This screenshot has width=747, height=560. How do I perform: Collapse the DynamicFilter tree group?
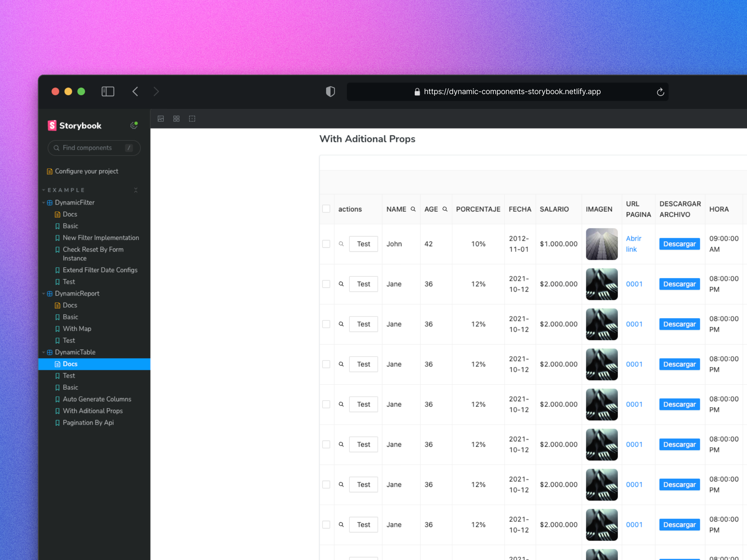[74, 203]
